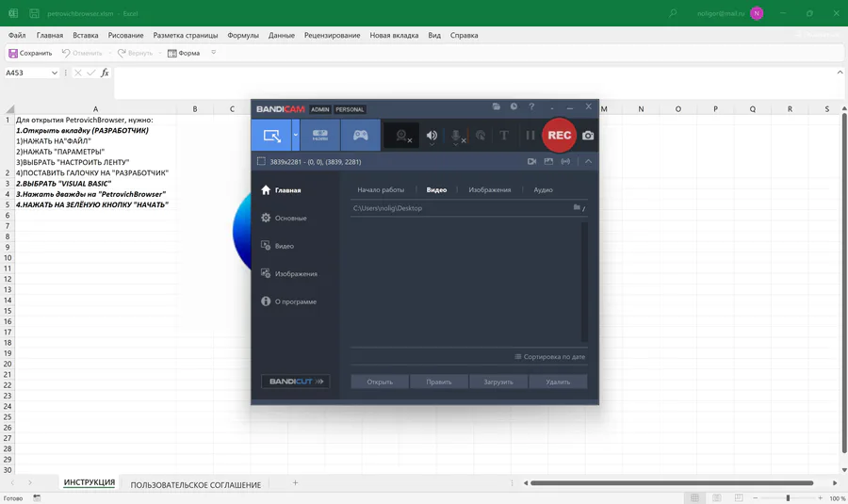Open Изображения settings in Bandicam sidebar

point(289,273)
